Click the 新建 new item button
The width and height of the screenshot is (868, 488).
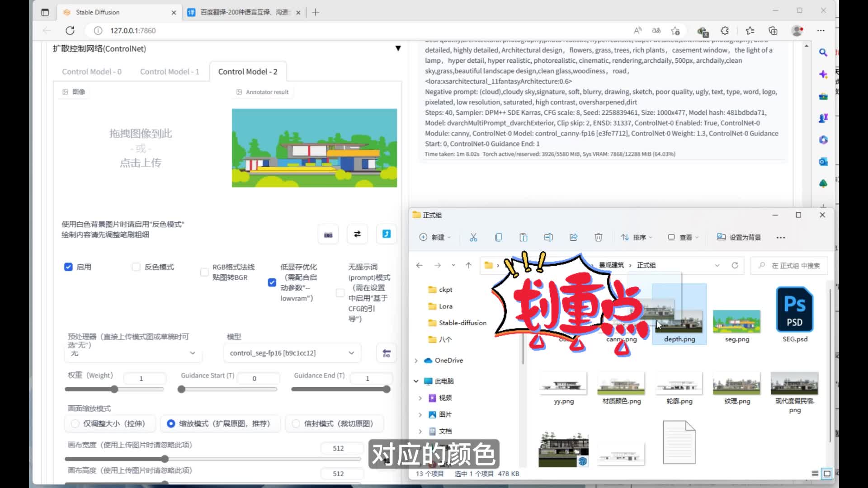click(x=434, y=237)
